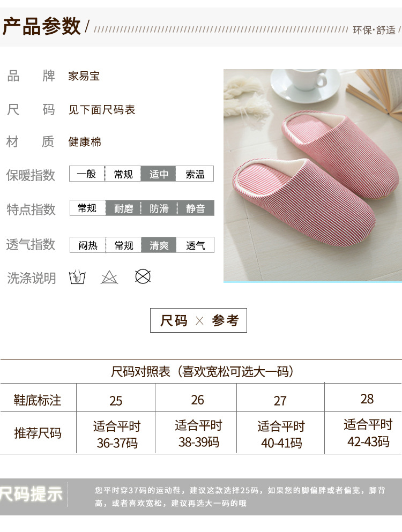Choose 防滑 in the feature index
The width and height of the screenshot is (402, 532).
coord(159,208)
